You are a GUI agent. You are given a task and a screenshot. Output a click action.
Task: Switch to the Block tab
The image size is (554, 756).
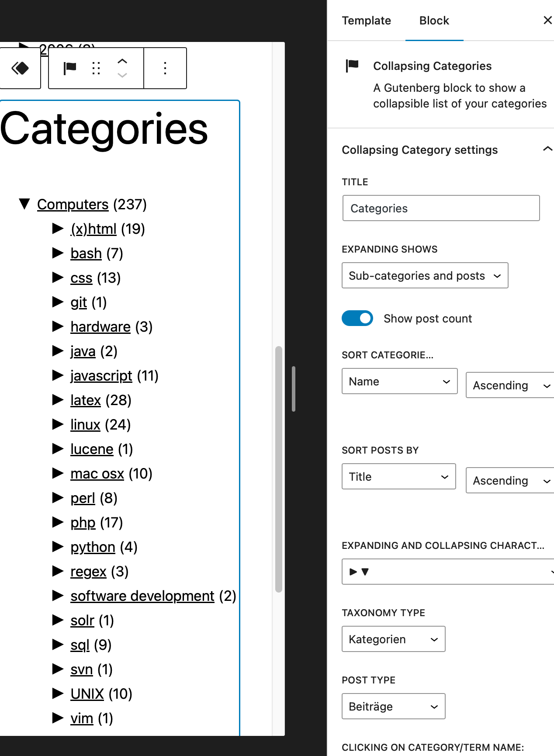[434, 21]
